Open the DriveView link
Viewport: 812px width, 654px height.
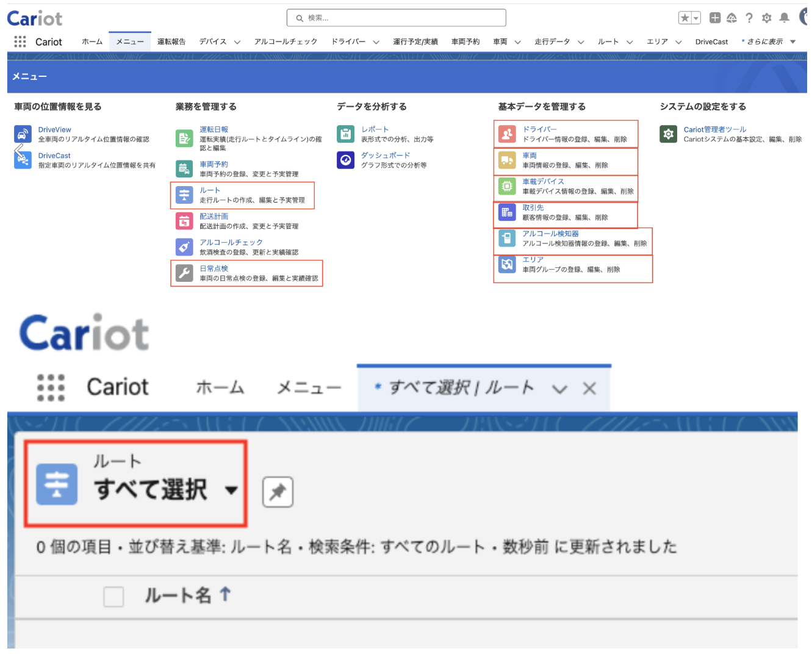pos(55,129)
